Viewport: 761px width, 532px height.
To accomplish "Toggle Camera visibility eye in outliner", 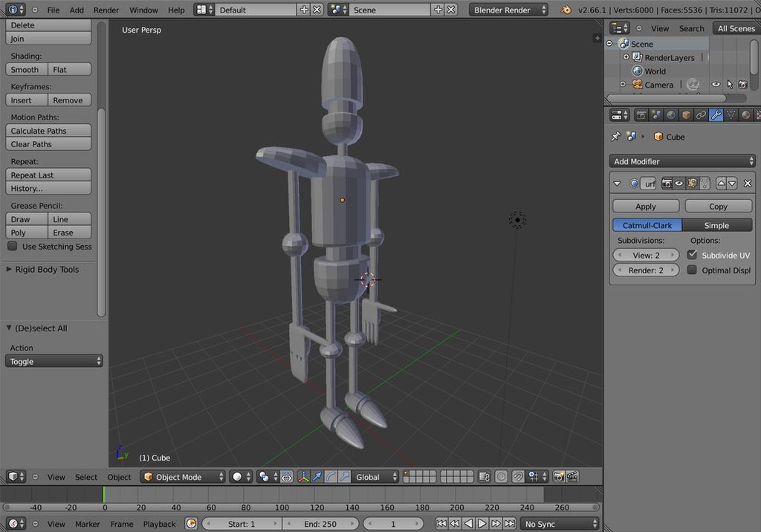I will click(x=716, y=85).
